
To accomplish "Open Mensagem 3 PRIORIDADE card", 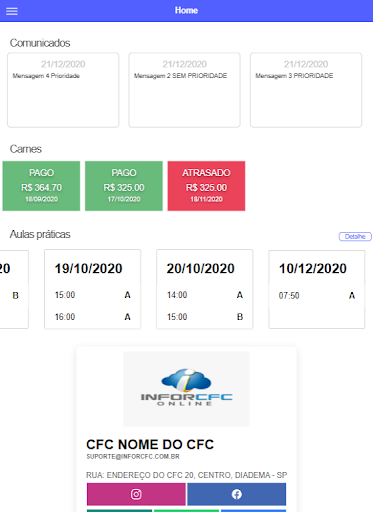I will tap(306, 90).
